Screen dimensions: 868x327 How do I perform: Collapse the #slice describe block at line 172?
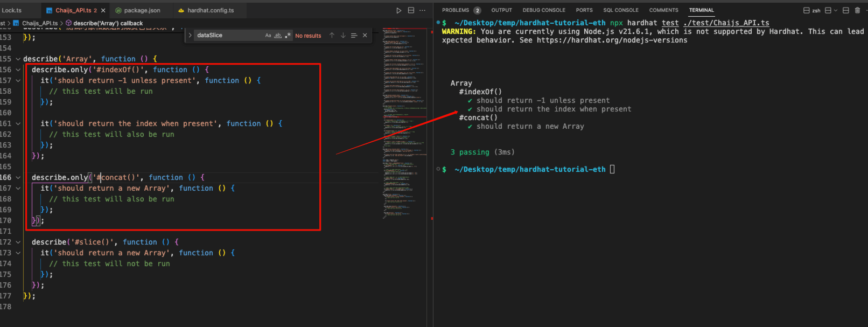18,242
